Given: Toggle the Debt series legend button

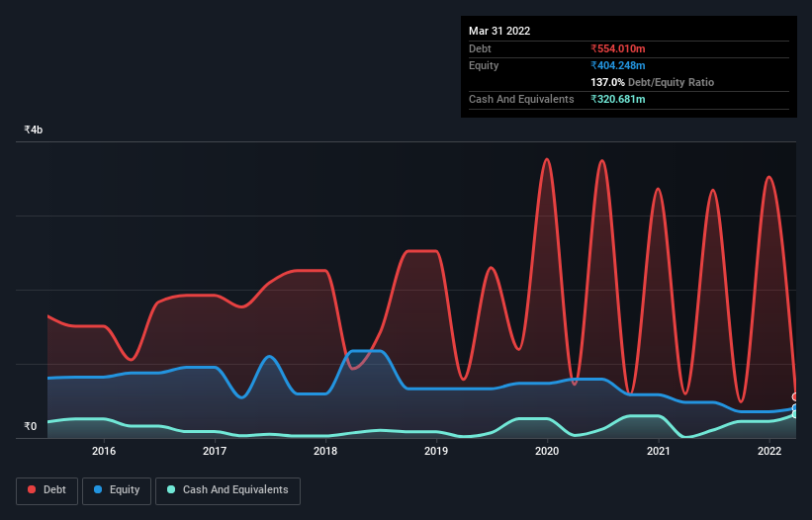Looking at the screenshot, I should point(47,490).
